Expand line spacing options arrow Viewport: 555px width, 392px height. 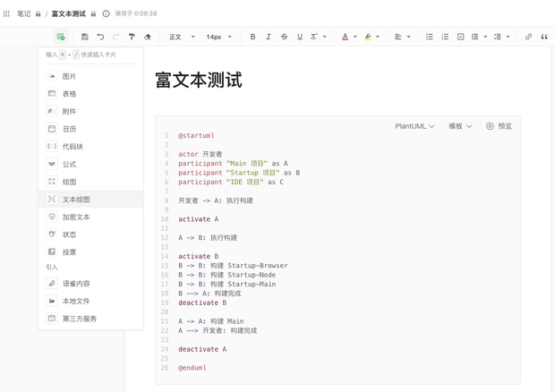[508, 37]
